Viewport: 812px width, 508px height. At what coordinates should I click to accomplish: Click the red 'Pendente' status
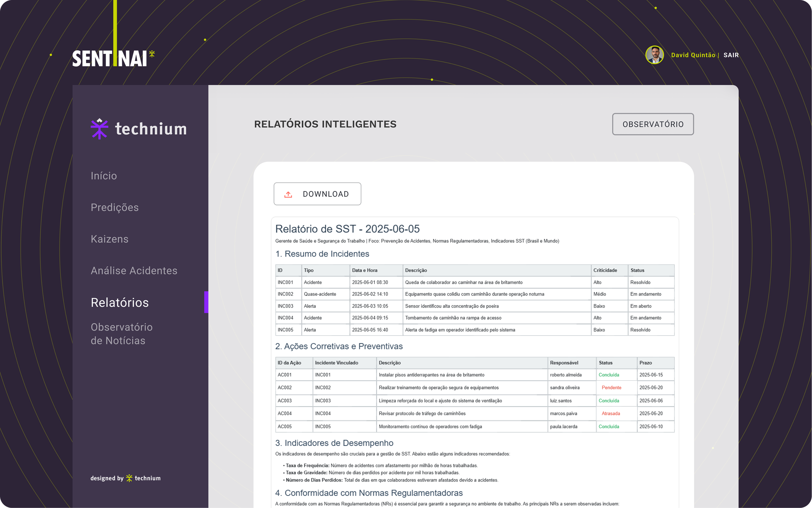[x=612, y=388]
